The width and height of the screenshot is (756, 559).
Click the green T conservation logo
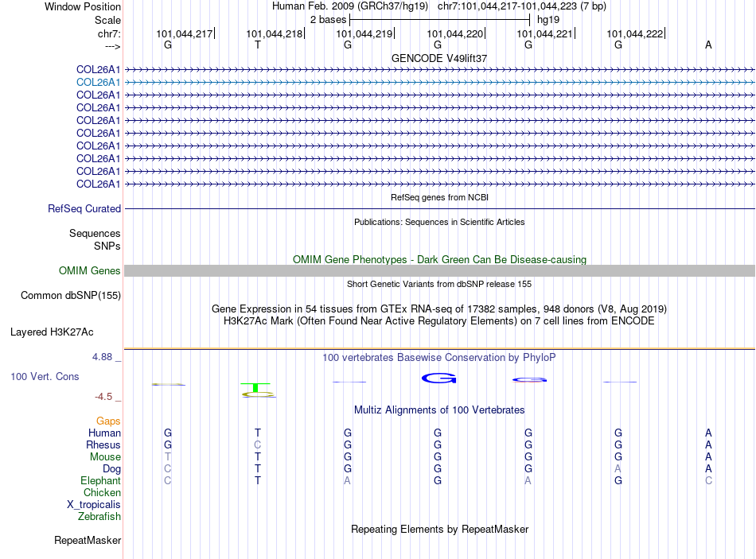(x=256, y=387)
